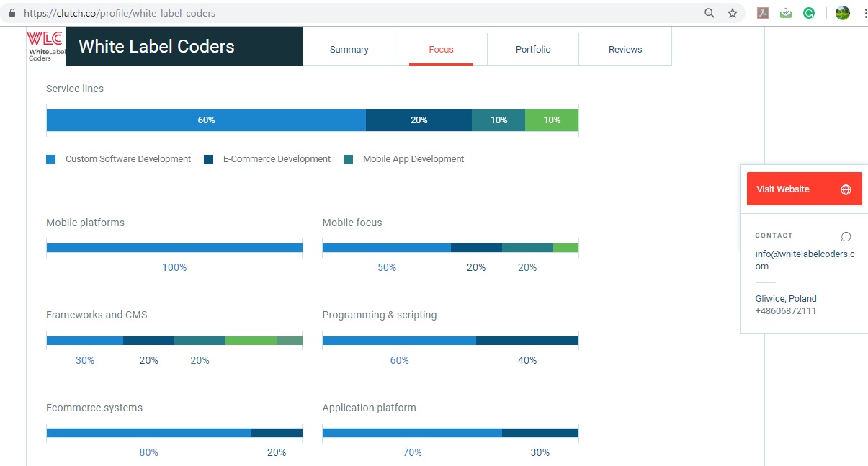This screenshot has height=466, width=868.
Task: Click the 70% label under Application platform
Action: click(x=412, y=452)
